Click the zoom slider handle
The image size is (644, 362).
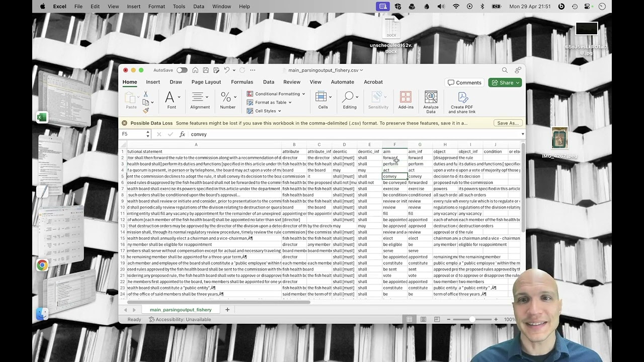coord(472,319)
